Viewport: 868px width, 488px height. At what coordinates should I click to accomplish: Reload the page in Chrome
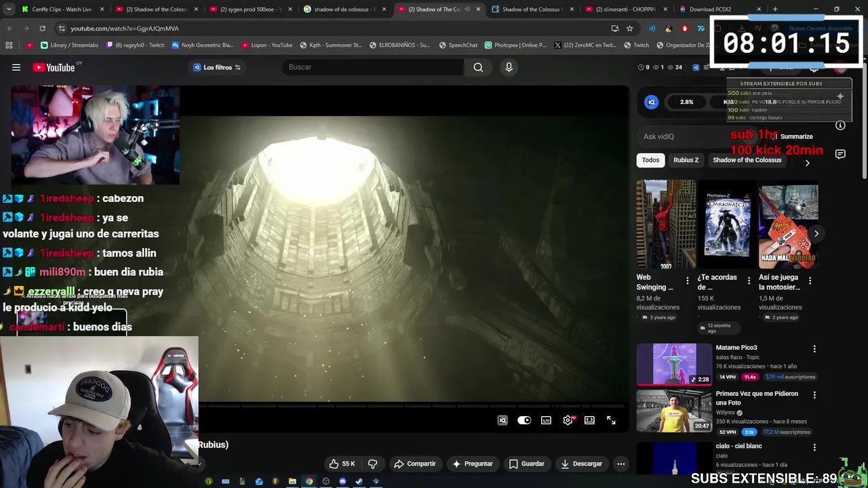pyautogui.click(x=42, y=28)
